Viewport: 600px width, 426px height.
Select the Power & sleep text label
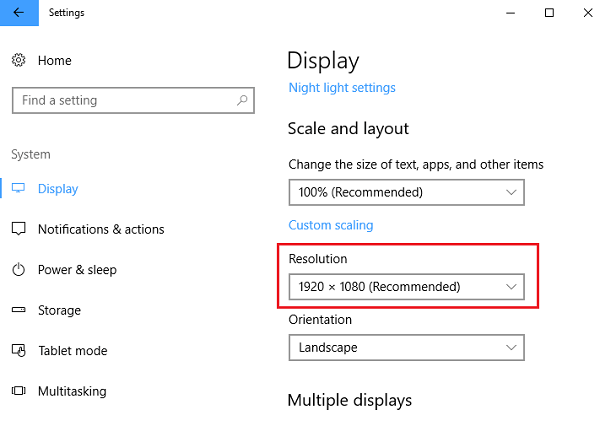tap(77, 270)
